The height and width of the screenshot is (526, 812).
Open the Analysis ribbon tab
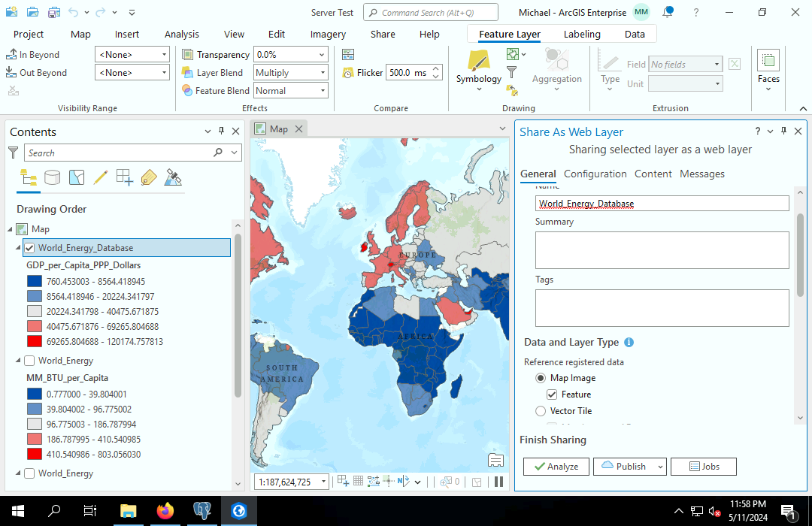point(182,34)
